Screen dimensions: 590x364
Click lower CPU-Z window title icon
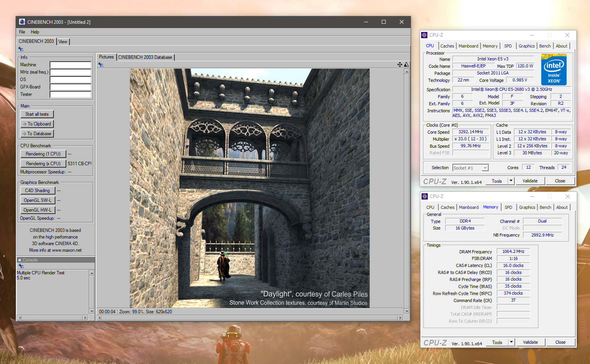(425, 196)
